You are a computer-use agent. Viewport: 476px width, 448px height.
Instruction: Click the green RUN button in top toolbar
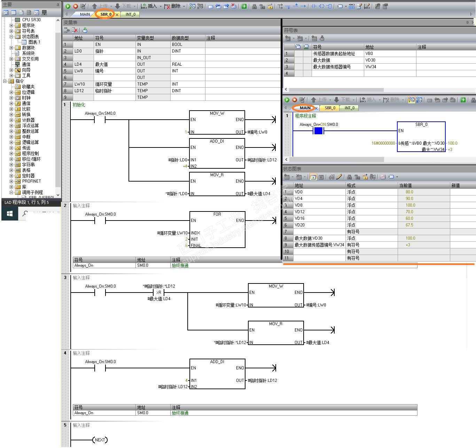68,6
